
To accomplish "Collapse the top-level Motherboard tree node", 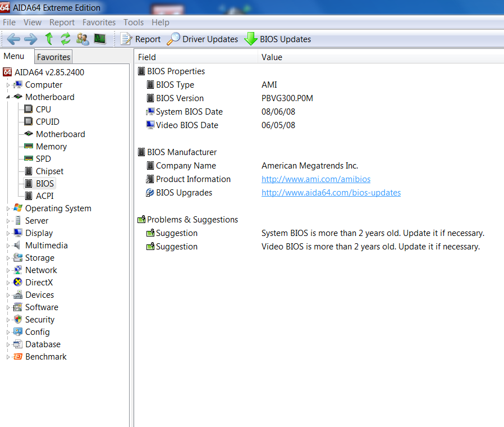I will click(8, 97).
